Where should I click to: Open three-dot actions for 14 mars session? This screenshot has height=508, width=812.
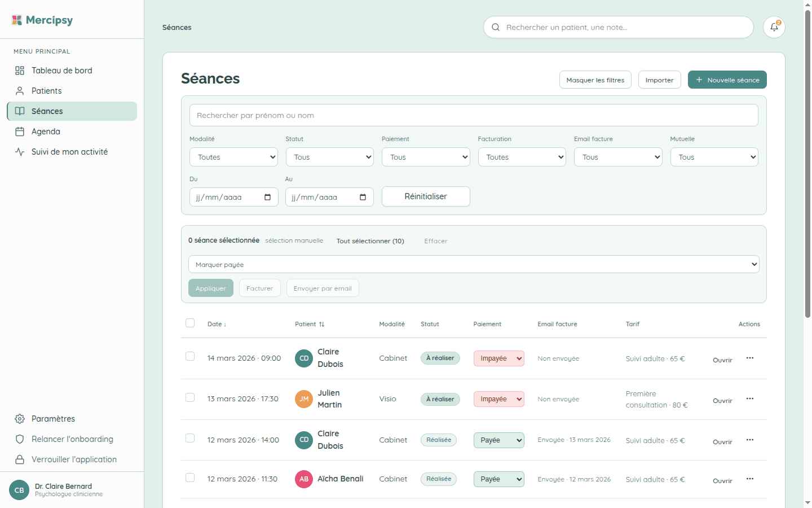click(x=750, y=358)
